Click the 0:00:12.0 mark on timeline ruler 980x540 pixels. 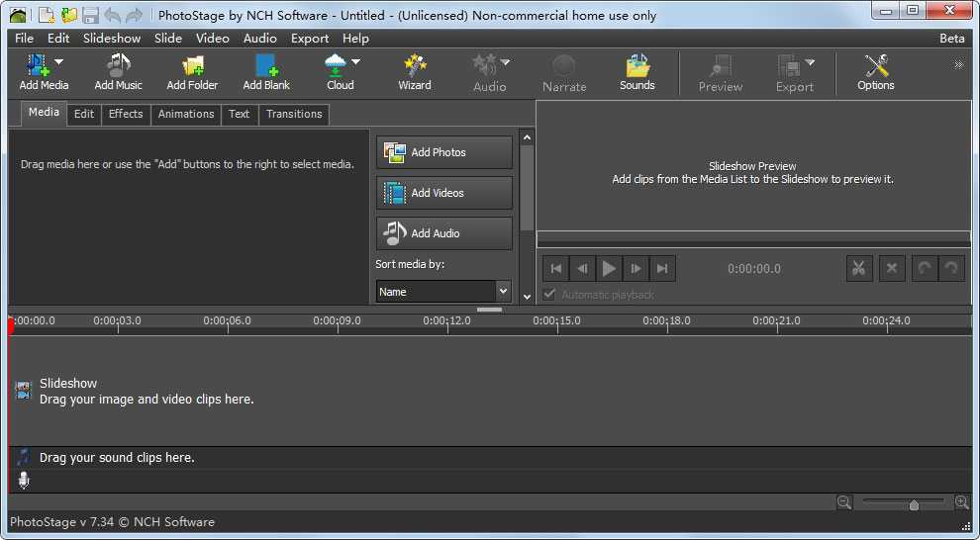pyautogui.click(x=446, y=321)
